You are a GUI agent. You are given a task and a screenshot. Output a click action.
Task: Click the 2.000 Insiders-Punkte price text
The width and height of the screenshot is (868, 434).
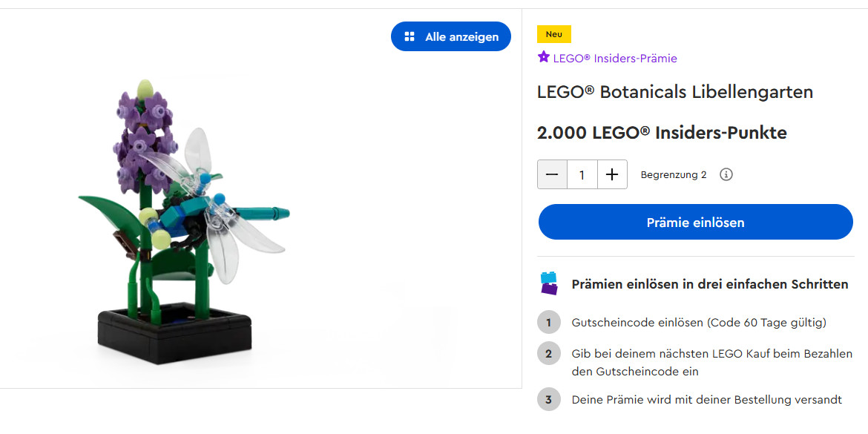coord(661,133)
